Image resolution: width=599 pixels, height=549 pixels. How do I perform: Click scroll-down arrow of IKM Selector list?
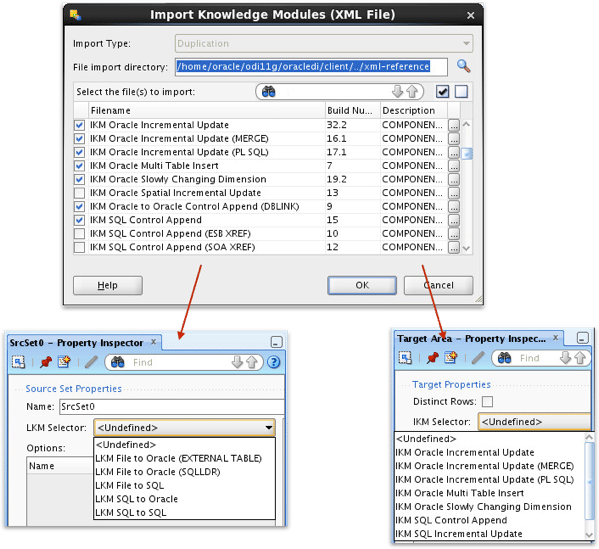click(589, 535)
